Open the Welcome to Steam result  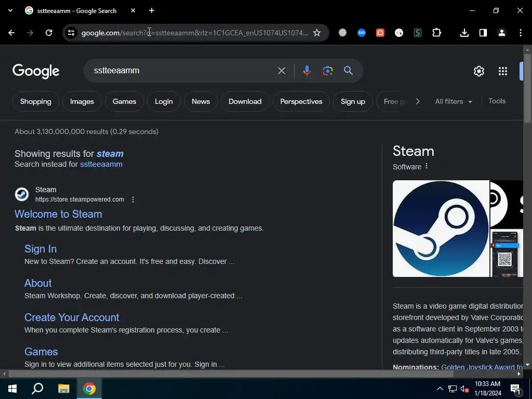tap(58, 214)
